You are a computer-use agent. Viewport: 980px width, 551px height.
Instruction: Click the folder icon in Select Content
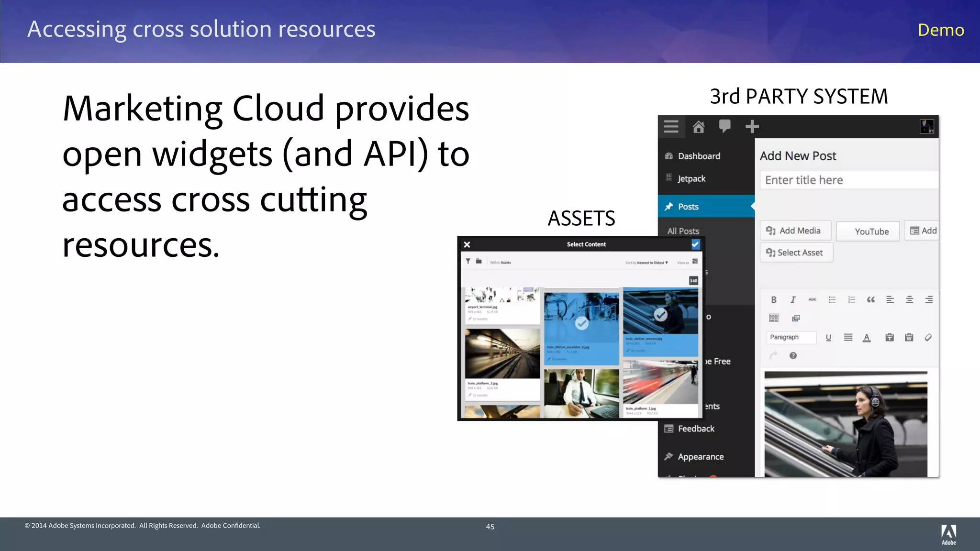479,261
